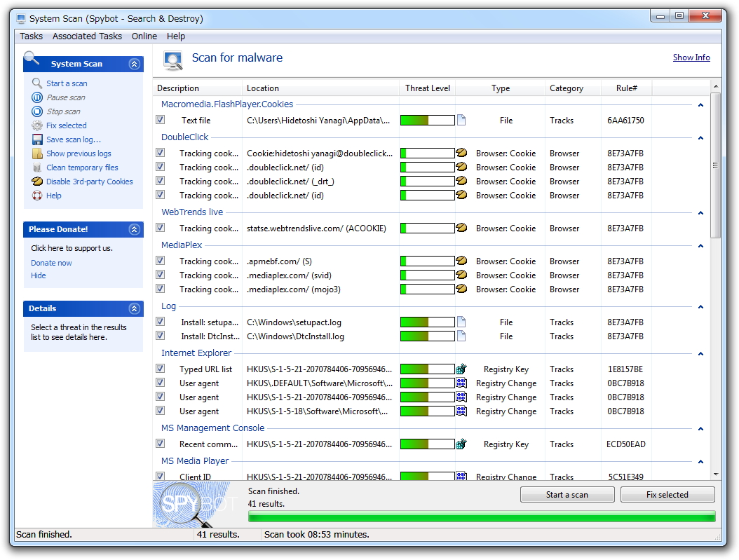
Task: Click the Show previous logs folder icon
Action: [36, 153]
